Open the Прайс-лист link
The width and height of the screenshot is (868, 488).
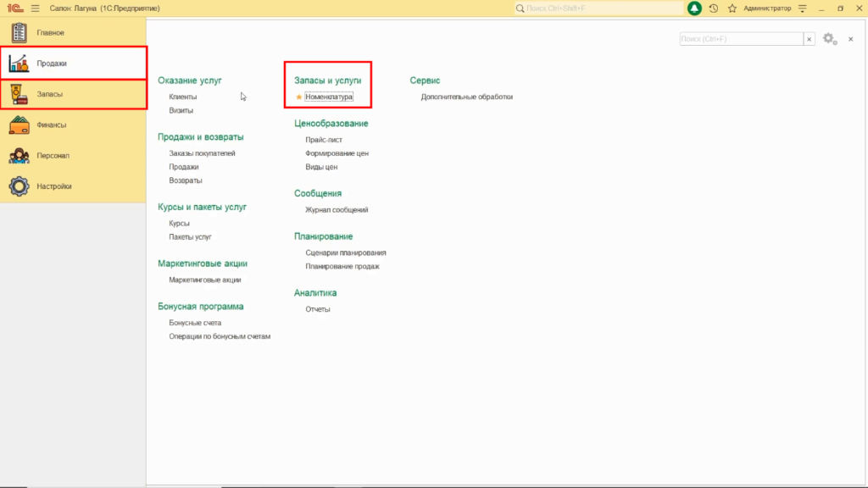[324, 140]
